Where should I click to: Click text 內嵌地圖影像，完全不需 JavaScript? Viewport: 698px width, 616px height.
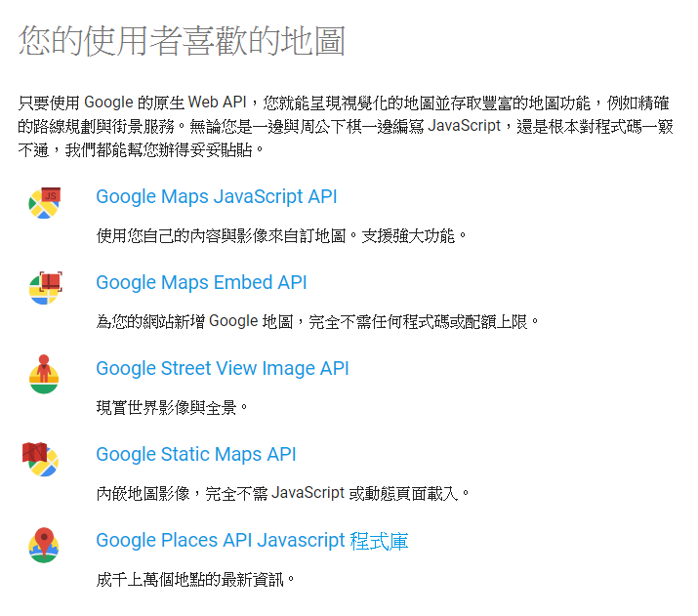pos(221,493)
